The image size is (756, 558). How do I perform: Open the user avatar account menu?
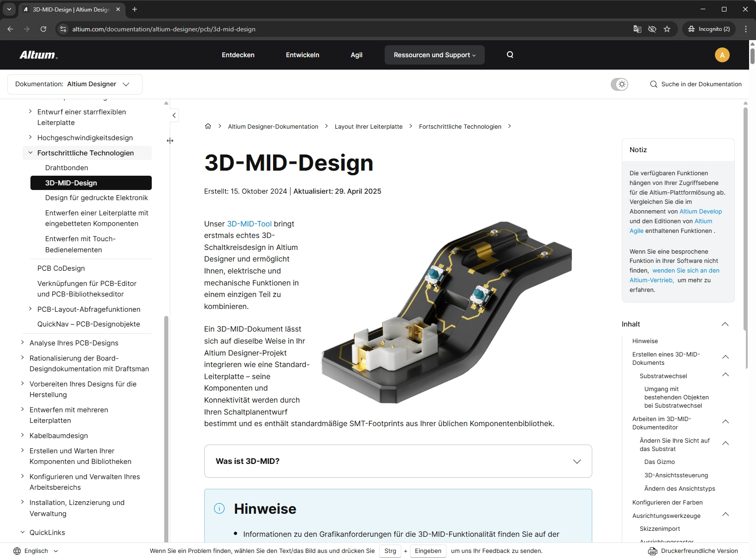[x=722, y=55]
